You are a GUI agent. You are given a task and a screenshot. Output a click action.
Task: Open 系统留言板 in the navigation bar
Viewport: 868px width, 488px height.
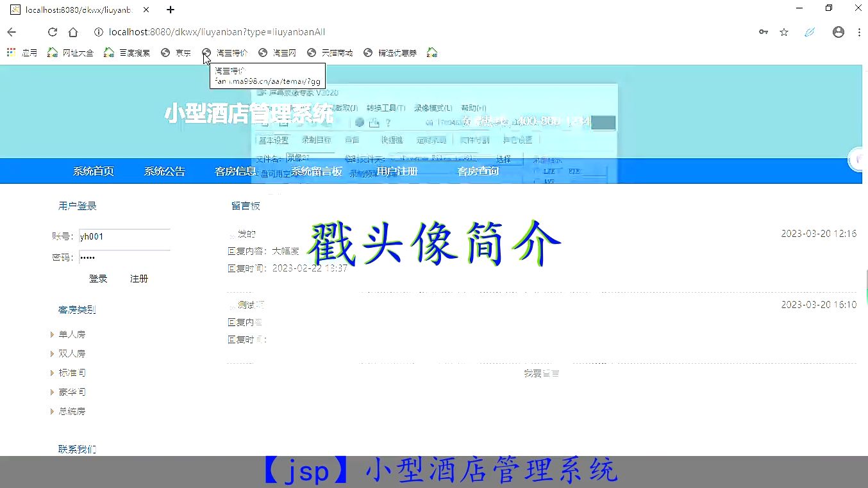pos(317,171)
